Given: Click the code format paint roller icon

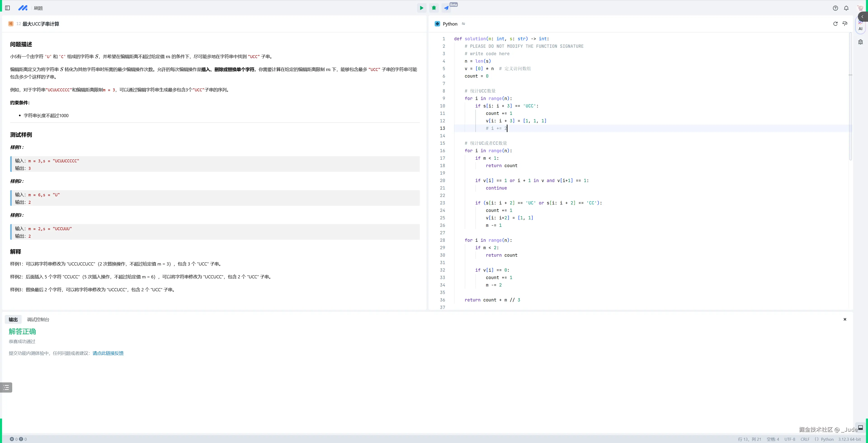Looking at the screenshot, I should coord(845,24).
